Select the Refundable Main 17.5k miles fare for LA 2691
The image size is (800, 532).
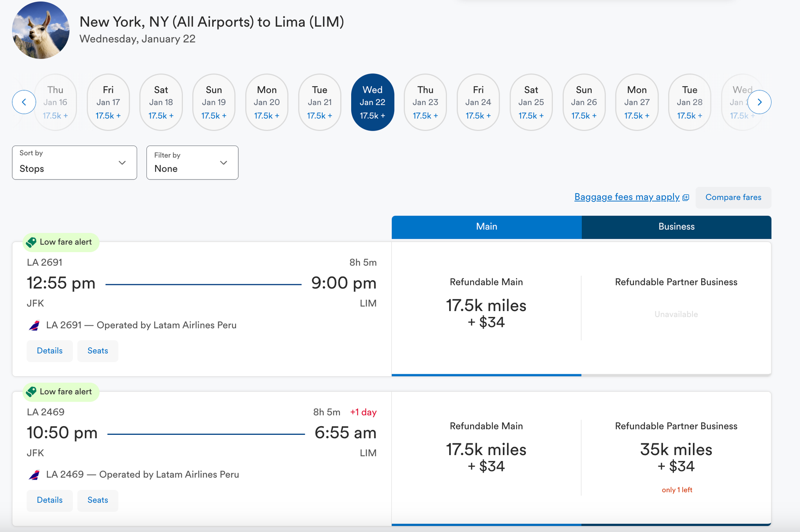[x=486, y=308]
